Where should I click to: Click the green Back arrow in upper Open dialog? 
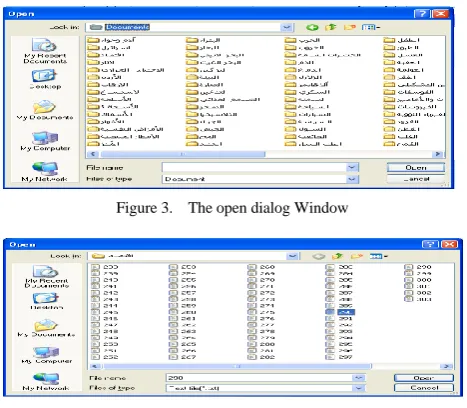(312, 27)
